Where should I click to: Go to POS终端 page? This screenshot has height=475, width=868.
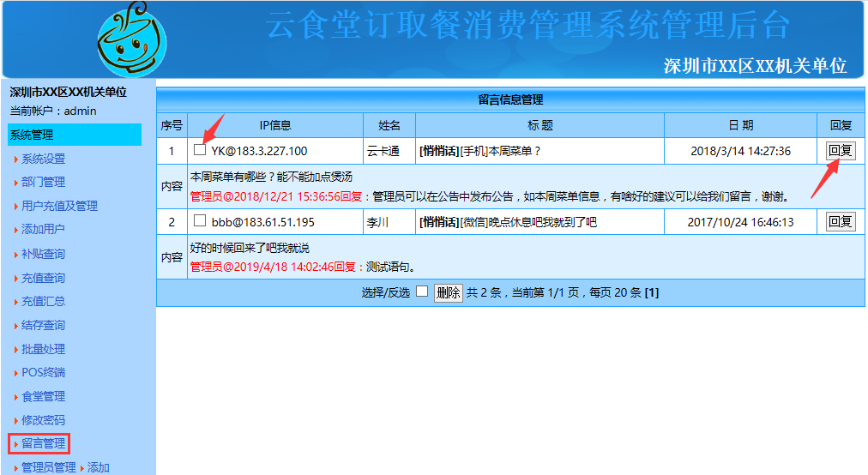tap(43, 372)
